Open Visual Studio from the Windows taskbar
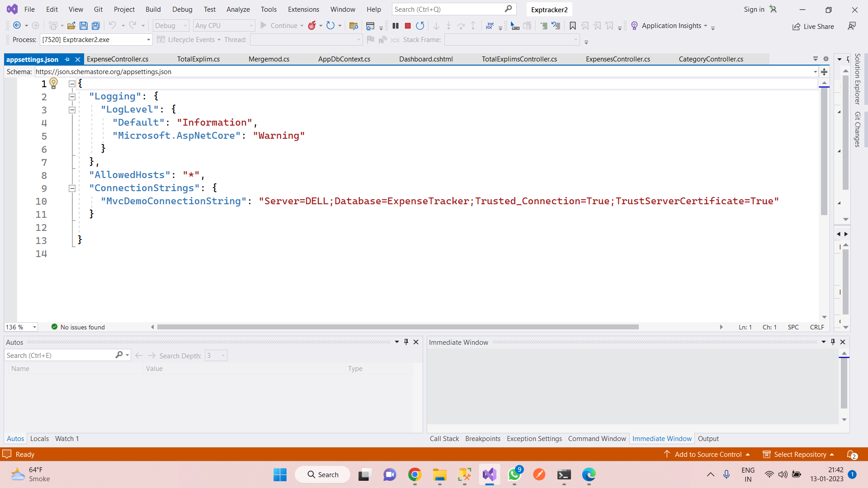This screenshot has height=488, width=868. pyautogui.click(x=489, y=474)
